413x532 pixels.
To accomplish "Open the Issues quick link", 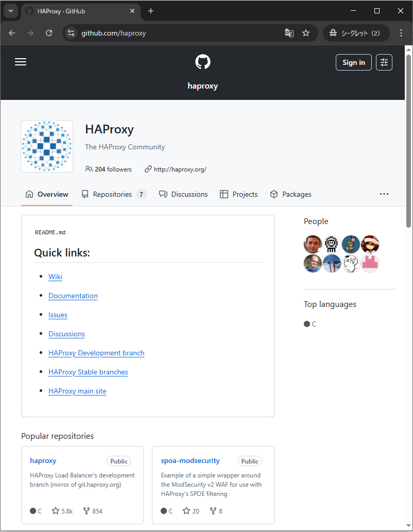I will pyautogui.click(x=58, y=315).
